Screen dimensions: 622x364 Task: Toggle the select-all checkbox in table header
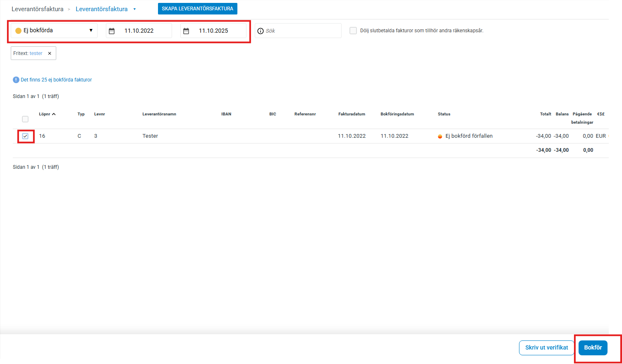[x=25, y=119]
